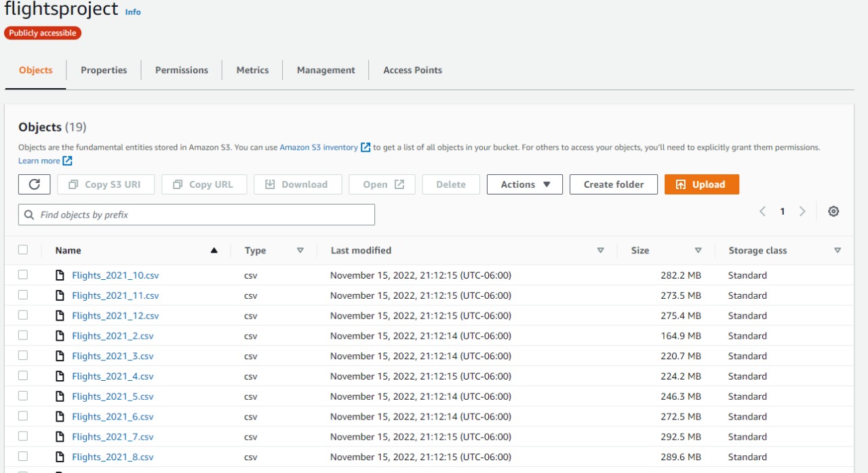Viewport: 868px width, 473px height.
Task: Click the refresh objects icon button
Action: point(35,184)
